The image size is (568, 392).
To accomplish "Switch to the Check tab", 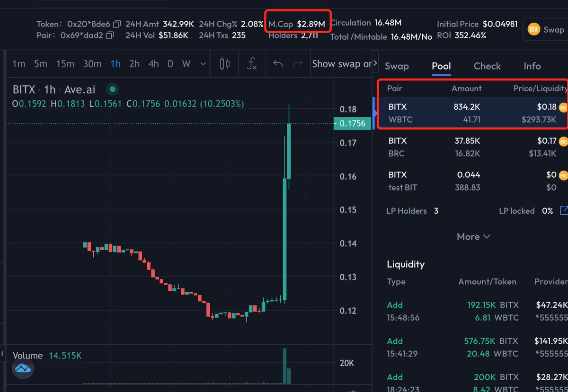I will [487, 66].
